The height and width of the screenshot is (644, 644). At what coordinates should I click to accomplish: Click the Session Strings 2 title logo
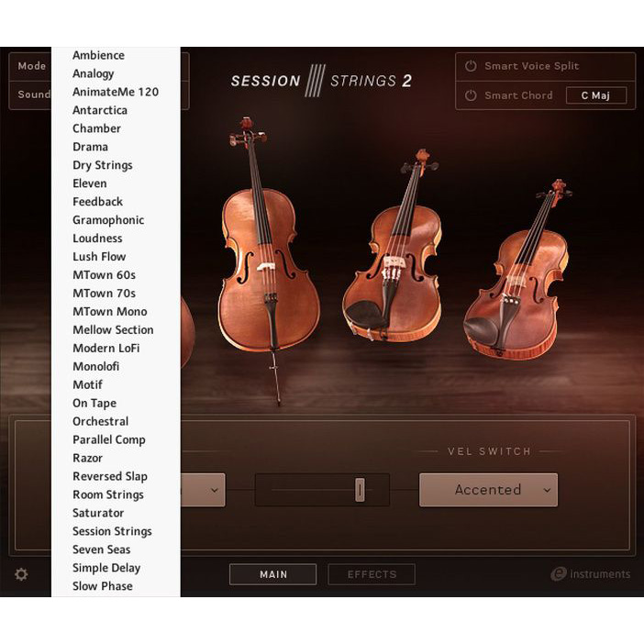pyautogui.click(x=321, y=81)
